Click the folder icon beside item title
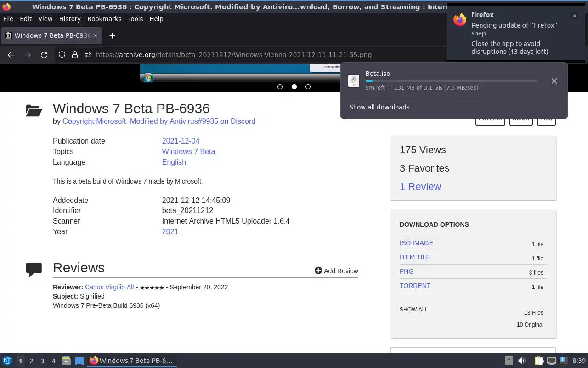The height and width of the screenshot is (368, 588). click(x=34, y=110)
